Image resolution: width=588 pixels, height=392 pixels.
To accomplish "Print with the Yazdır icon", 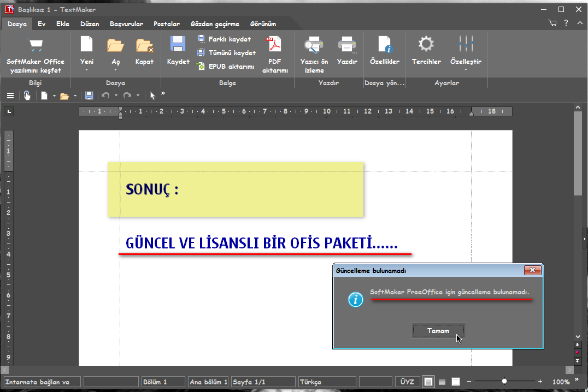I will coord(347,44).
